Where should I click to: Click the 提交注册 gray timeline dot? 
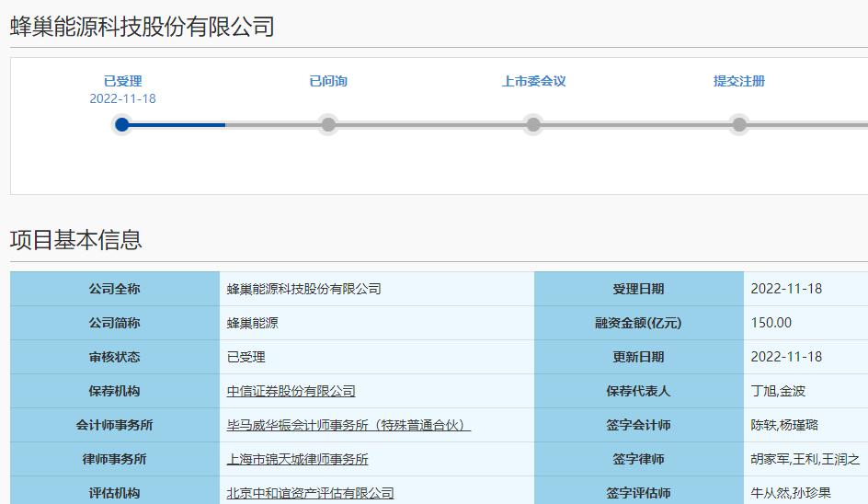point(739,124)
